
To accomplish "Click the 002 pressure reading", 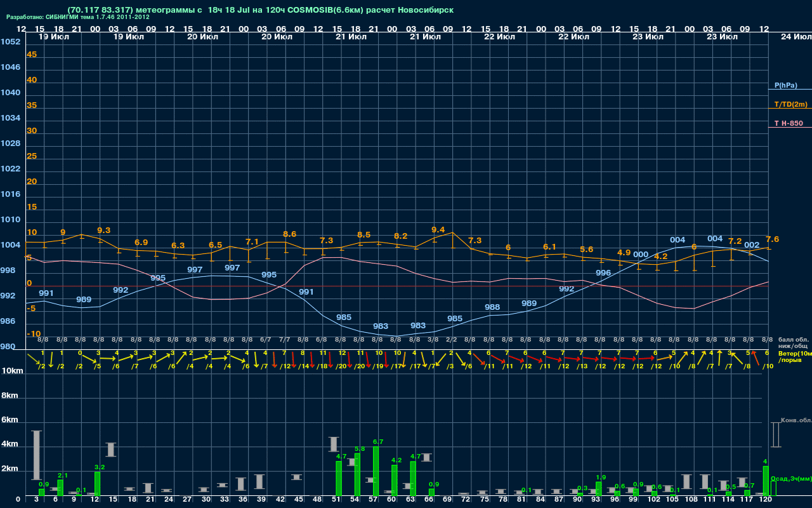I will coord(752,245).
